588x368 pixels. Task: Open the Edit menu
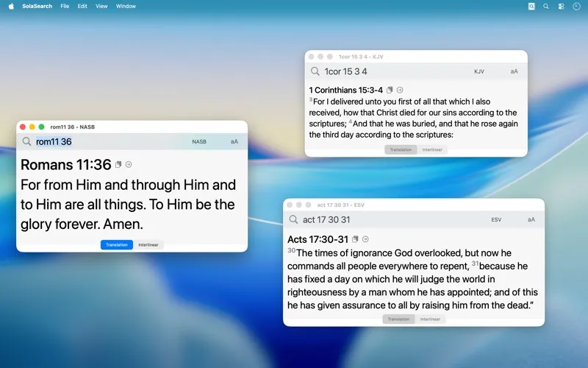click(x=82, y=6)
